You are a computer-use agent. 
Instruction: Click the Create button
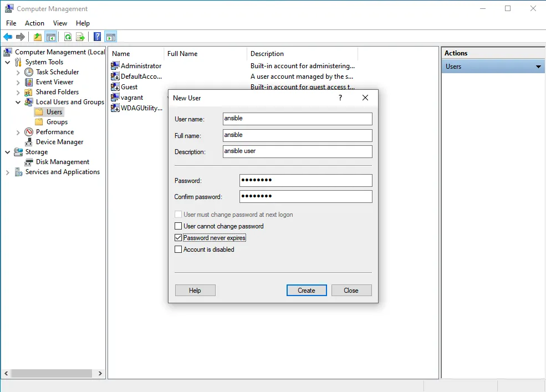(307, 290)
